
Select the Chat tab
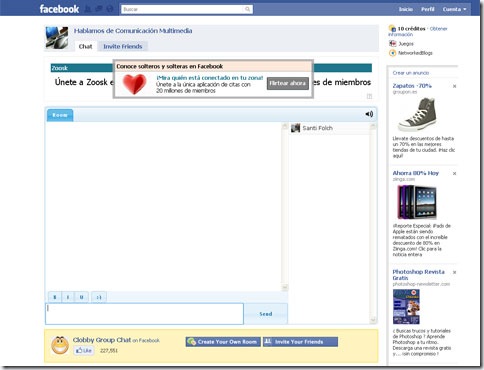click(x=85, y=46)
